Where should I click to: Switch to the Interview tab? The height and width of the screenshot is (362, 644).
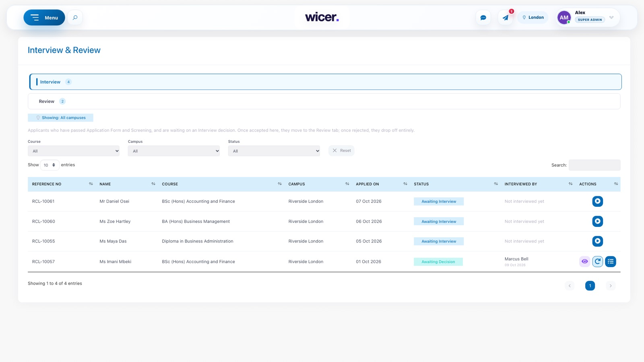(326, 82)
